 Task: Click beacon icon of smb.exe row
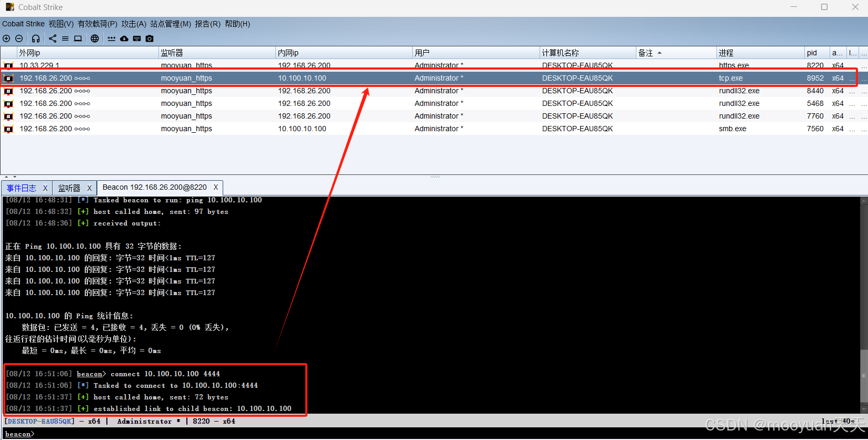(8, 129)
